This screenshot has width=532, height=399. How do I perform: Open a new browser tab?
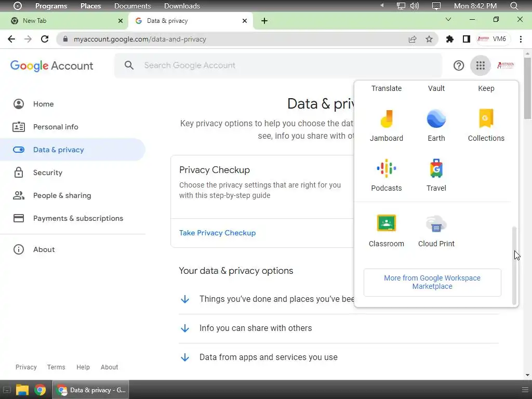264,21
